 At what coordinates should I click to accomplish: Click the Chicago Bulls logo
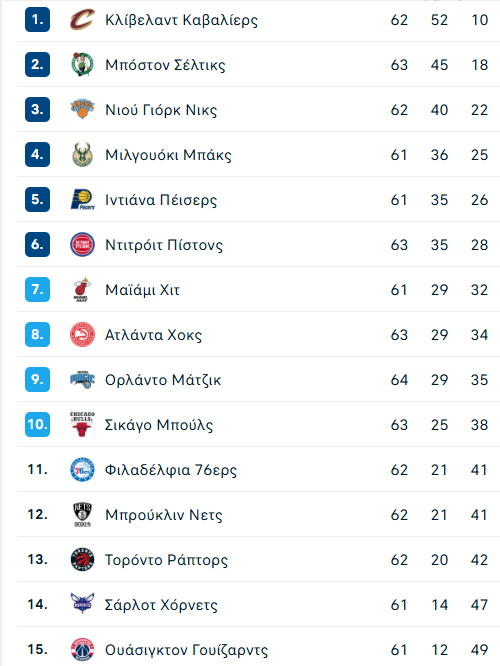[x=82, y=425]
